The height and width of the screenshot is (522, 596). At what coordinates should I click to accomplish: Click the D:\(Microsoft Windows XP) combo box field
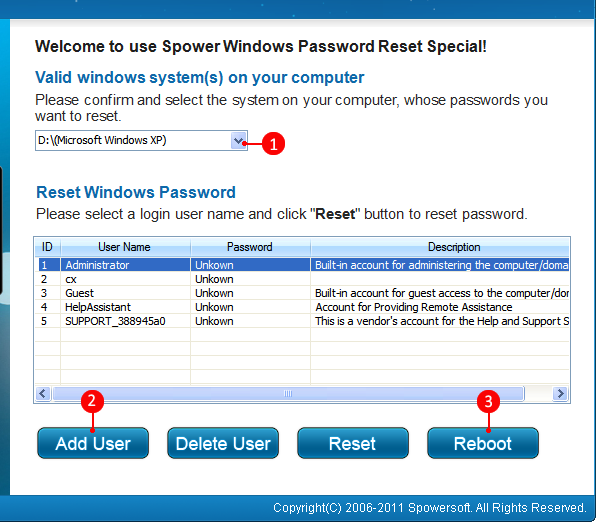[141, 141]
